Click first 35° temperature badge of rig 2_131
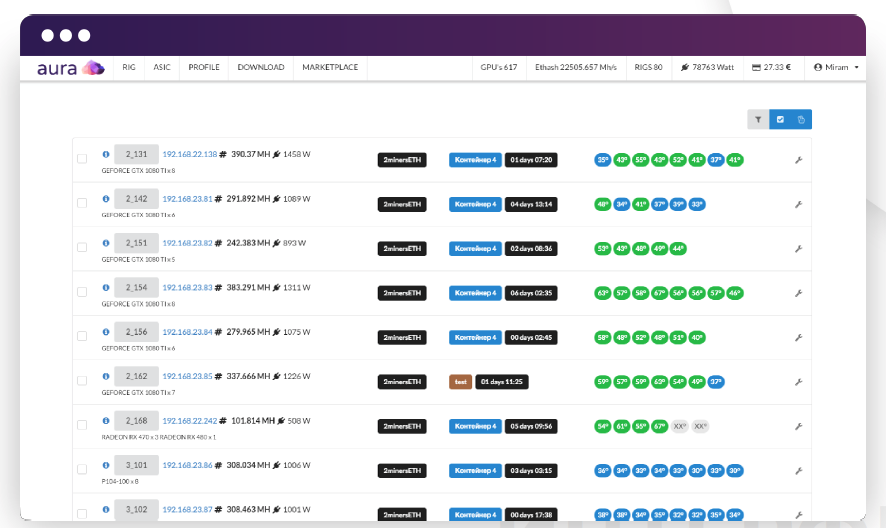The height and width of the screenshot is (528, 886). click(603, 160)
